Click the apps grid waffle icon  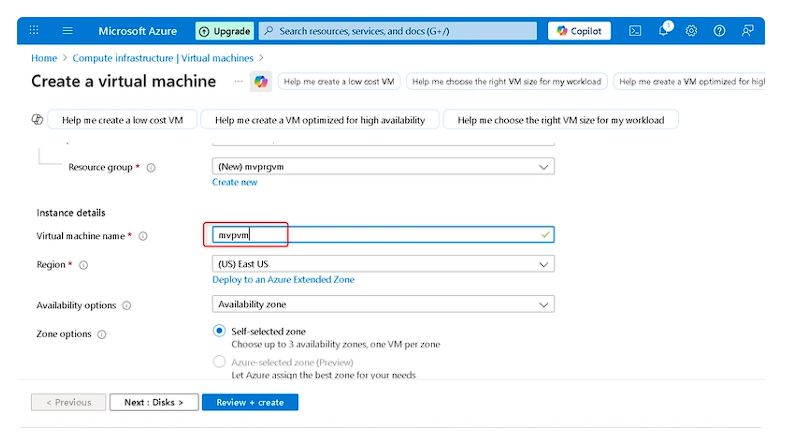pos(34,31)
